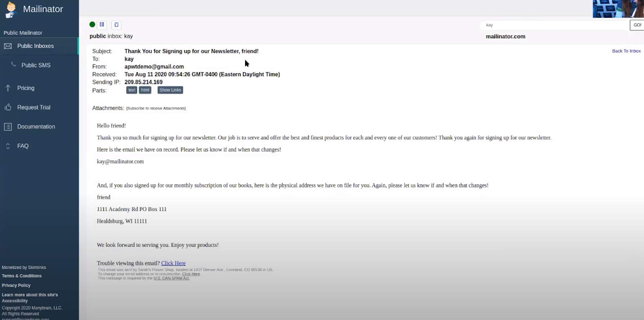Click Monetized by Skimlinks text

click(24, 268)
